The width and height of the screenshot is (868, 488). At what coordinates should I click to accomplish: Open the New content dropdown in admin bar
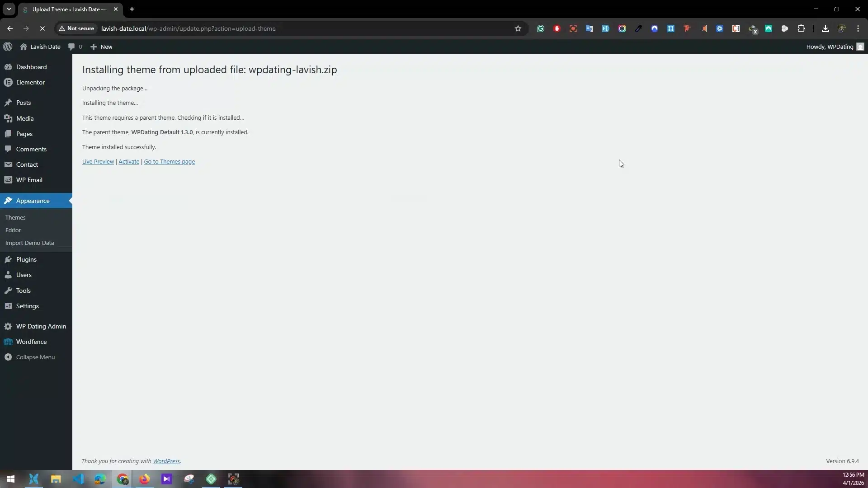tap(101, 47)
